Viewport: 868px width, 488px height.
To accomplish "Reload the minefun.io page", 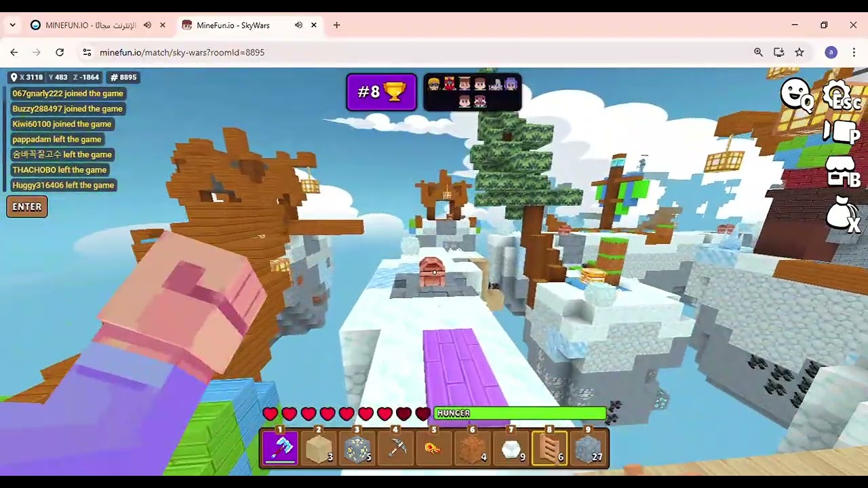I will (x=60, y=52).
